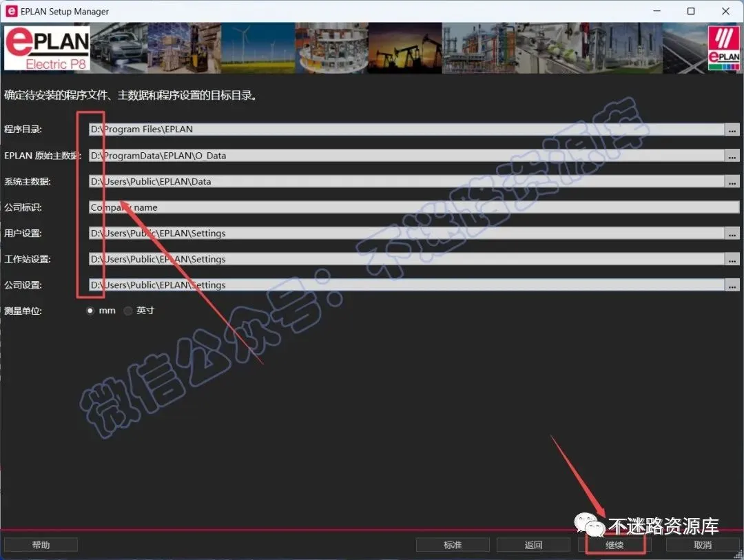Click the 程序目录 path field
This screenshot has height=560, width=744.
tap(406, 129)
